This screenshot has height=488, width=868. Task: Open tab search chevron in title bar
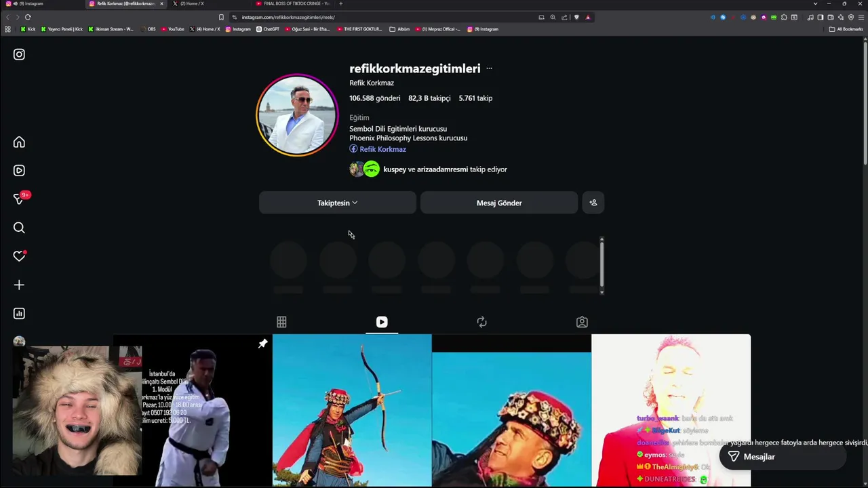[815, 3]
